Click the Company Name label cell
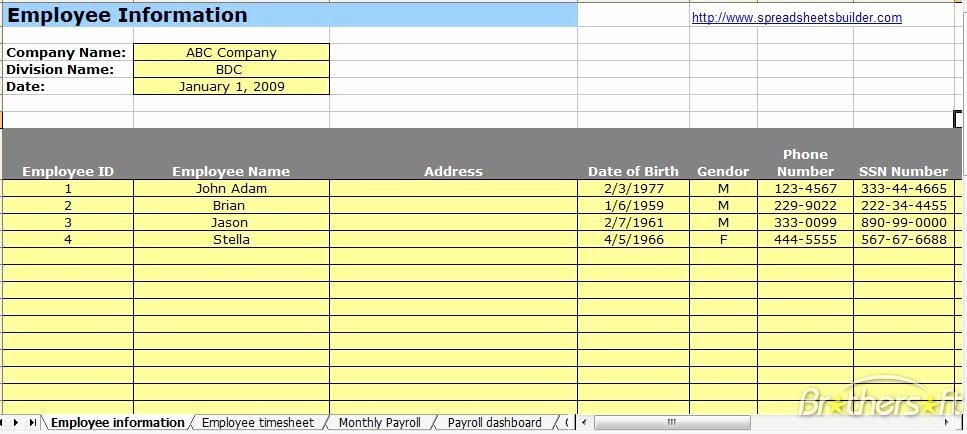This screenshot has height=434, width=967. tap(68, 52)
